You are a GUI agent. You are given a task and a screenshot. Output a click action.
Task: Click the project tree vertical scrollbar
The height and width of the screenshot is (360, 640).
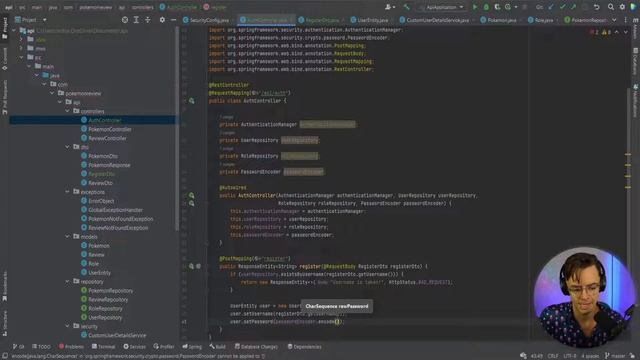(x=177, y=129)
